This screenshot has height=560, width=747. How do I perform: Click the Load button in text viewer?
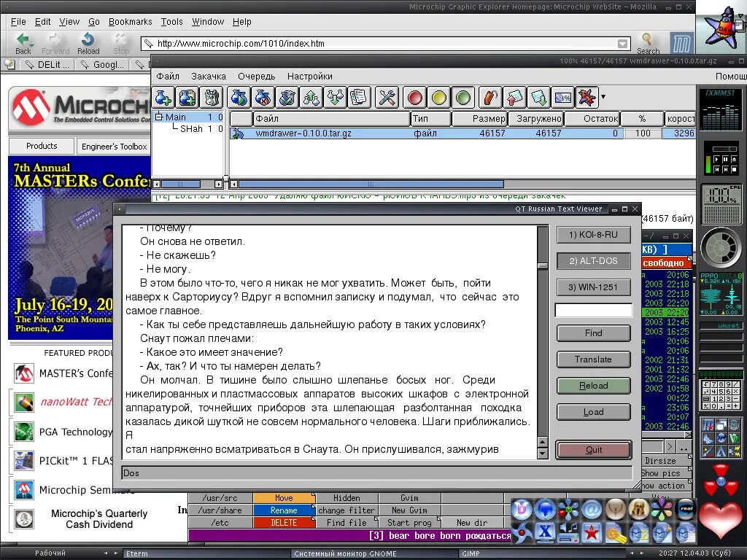point(593,412)
